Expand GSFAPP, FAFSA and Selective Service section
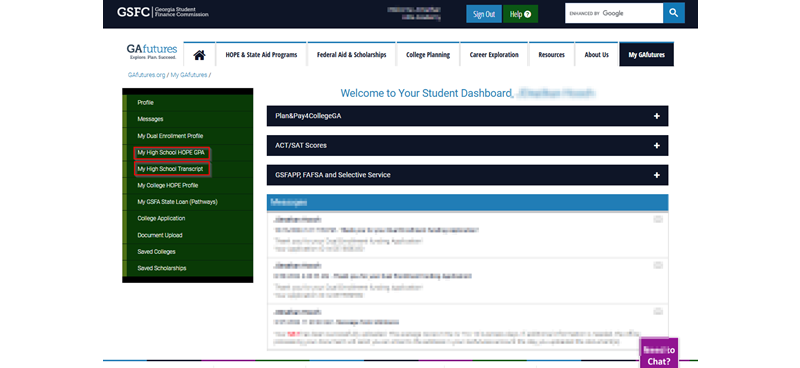This screenshot has height=368, width=800. tap(467, 175)
